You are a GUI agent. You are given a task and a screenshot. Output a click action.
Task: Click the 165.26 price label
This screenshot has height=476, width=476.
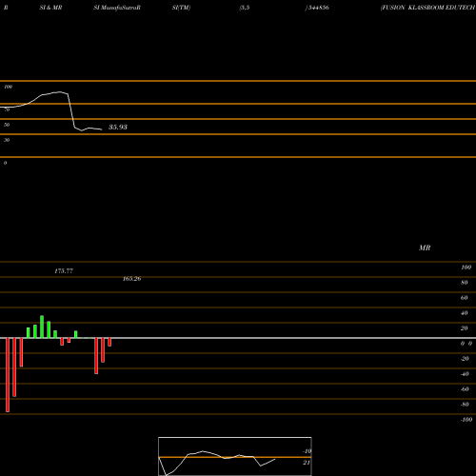[x=131, y=279]
